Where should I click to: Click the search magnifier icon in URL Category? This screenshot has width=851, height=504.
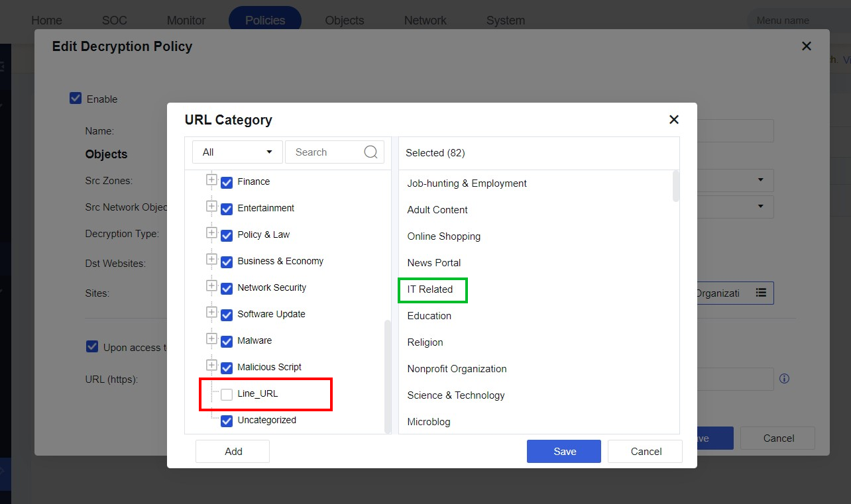[370, 152]
